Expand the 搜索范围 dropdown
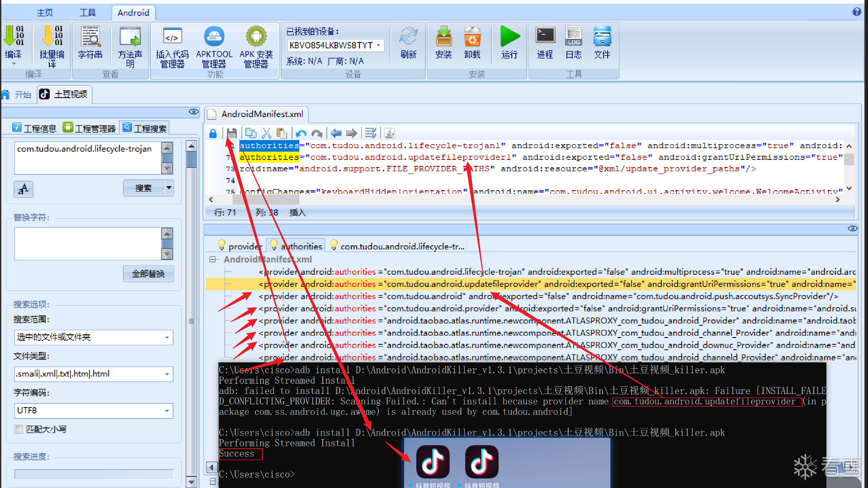 point(167,337)
